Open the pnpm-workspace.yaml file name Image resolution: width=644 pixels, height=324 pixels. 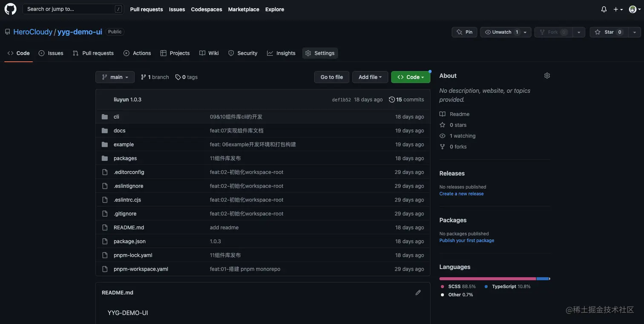click(x=141, y=269)
